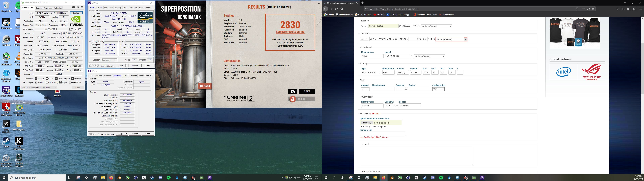Click Firefox reload page icon
The height and width of the screenshot is (181, 644).
pyautogui.click(x=336, y=9)
